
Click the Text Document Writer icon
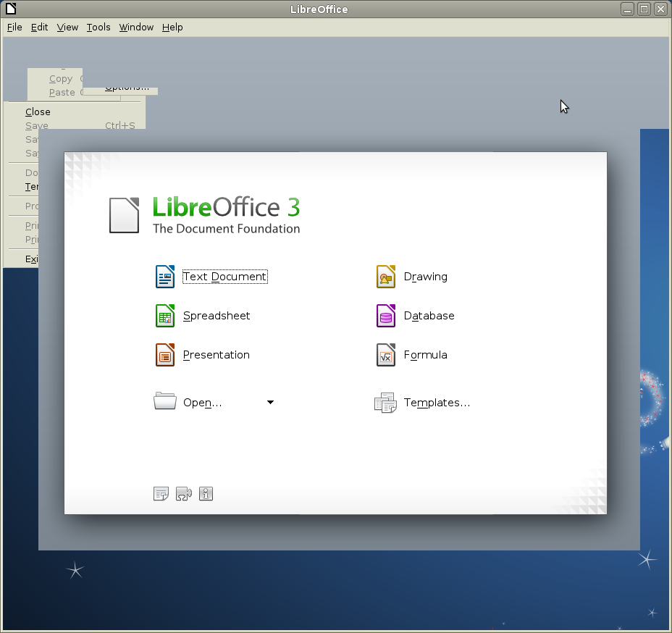point(165,277)
